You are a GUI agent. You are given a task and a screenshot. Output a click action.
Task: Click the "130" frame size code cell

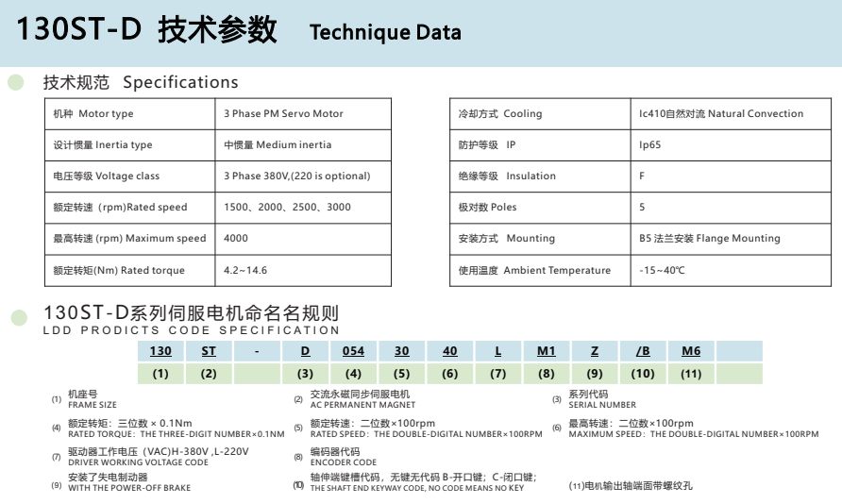tap(161, 351)
